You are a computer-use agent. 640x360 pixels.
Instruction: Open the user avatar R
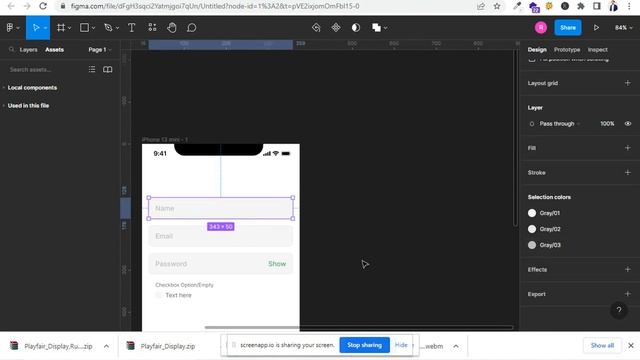[x=541, y=27]
